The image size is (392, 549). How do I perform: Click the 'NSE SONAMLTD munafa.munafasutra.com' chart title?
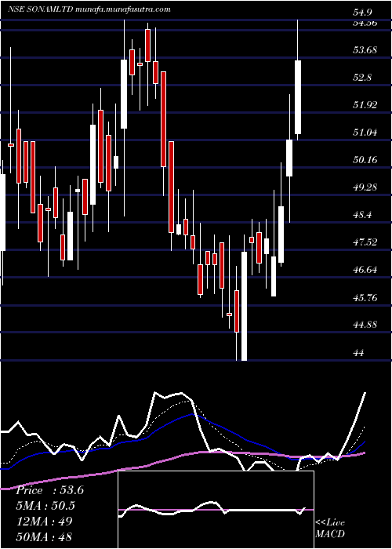[89, 9]
